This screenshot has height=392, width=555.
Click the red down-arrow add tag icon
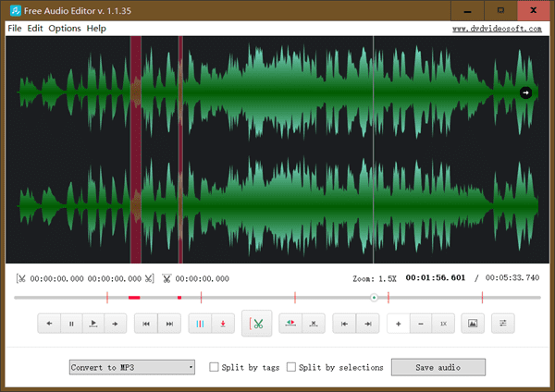click(x=223, y=324)
